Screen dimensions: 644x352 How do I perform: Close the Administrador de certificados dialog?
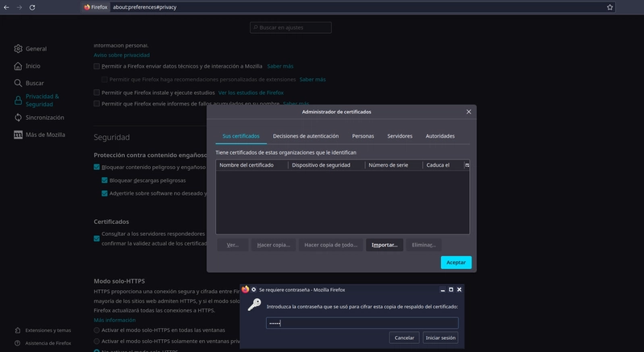[x=468, y=112]
